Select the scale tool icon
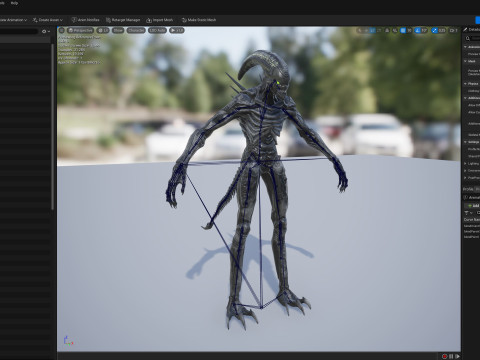This screenshot has width=480, height=360. 379,30
